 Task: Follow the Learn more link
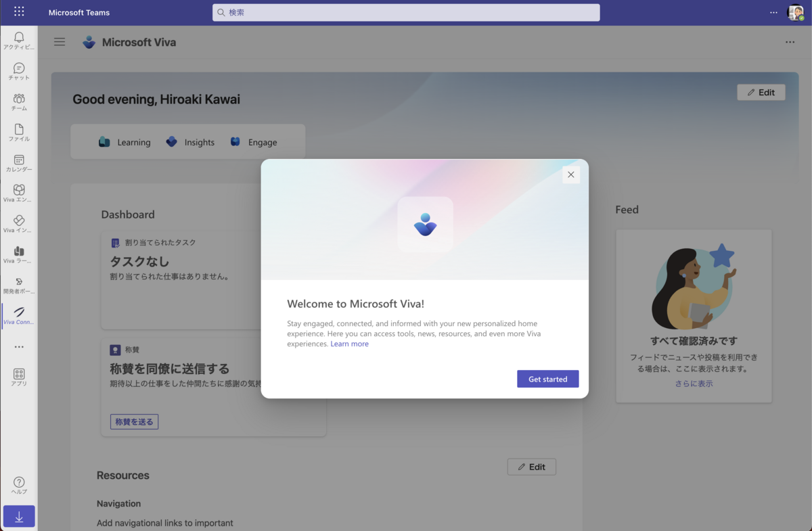point(349,344)
